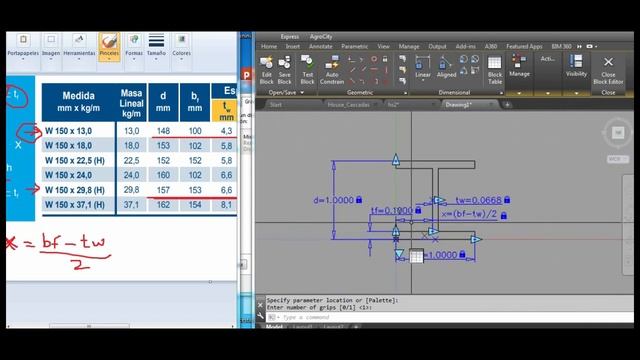Select the Vertical geometric constraint icon
The width and height of the screenshot is (640, 360).
click(385, 70)
